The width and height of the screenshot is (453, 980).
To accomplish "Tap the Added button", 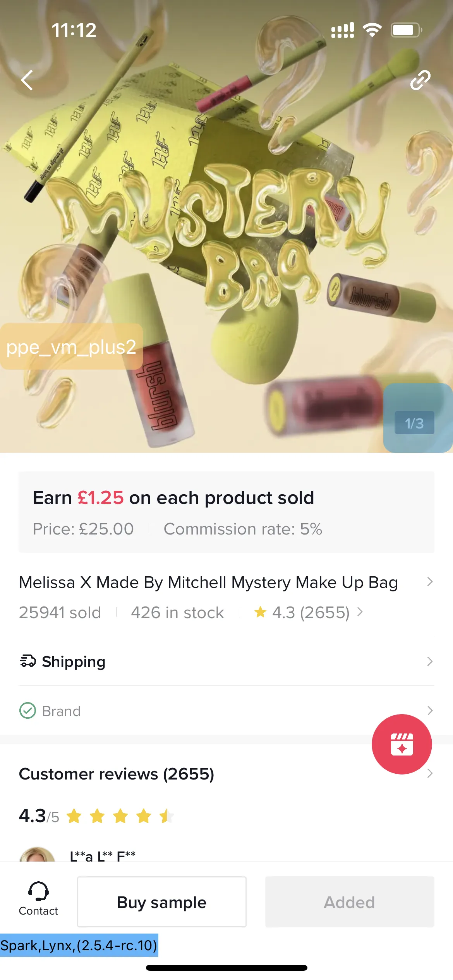I will pos(349,902).
